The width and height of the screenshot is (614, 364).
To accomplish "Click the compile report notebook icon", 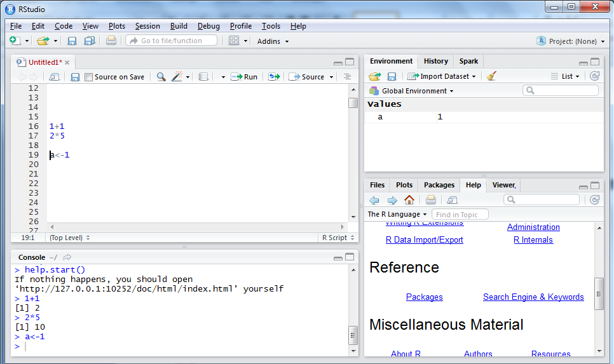I will tap(203, 77).
